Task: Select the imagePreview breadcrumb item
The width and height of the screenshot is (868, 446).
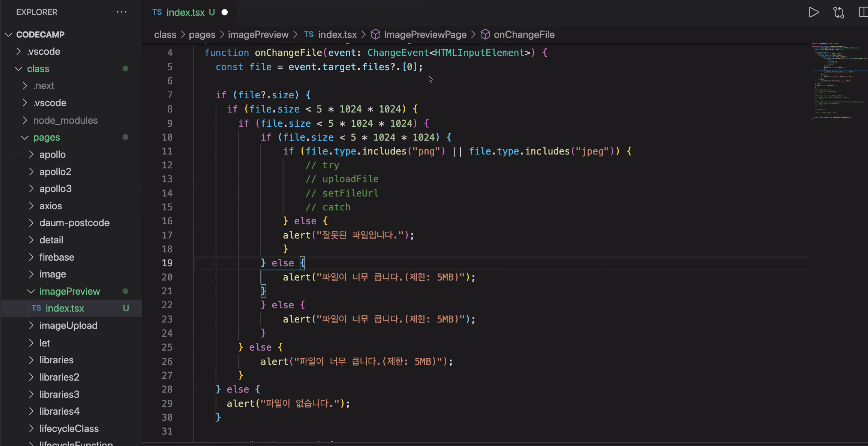Action: 258,34
